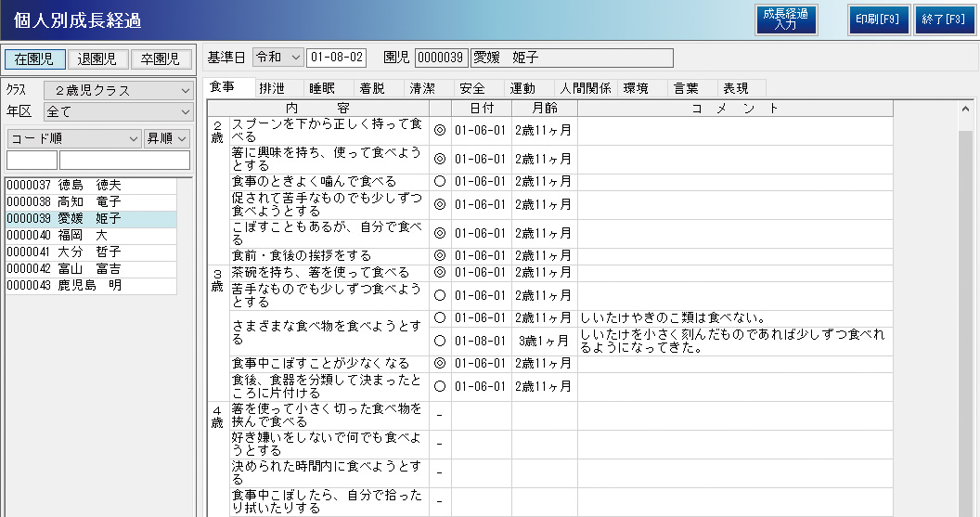The height and width of the screenshot is (517, 980).
Task: Choose 鹿児島 明 from the child list
Action: point(90,285)
